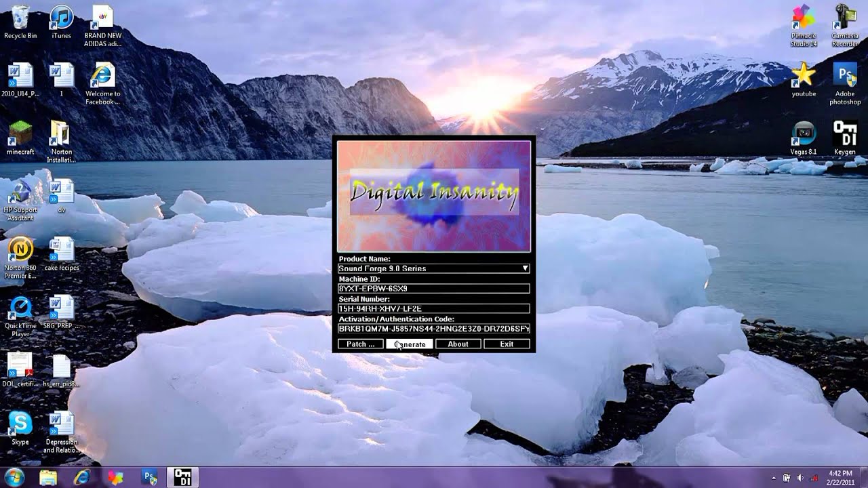Viewport: 868px width, 488px height.
Task: Select the SBG_PREP Word document icon
Action: pyautogui.click(x=61, y=312)
